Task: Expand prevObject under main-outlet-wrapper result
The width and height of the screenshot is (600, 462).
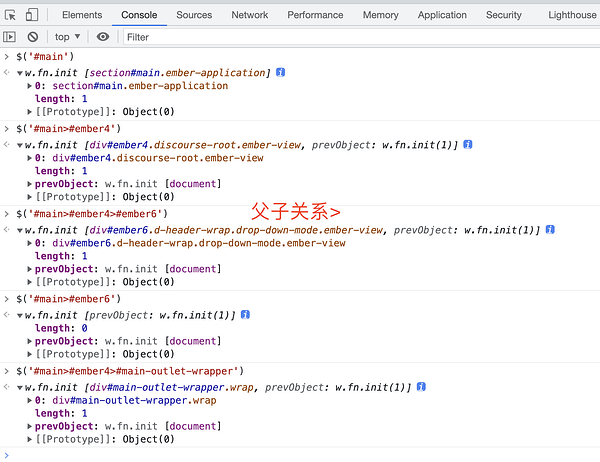Action: tap(29, 426)
